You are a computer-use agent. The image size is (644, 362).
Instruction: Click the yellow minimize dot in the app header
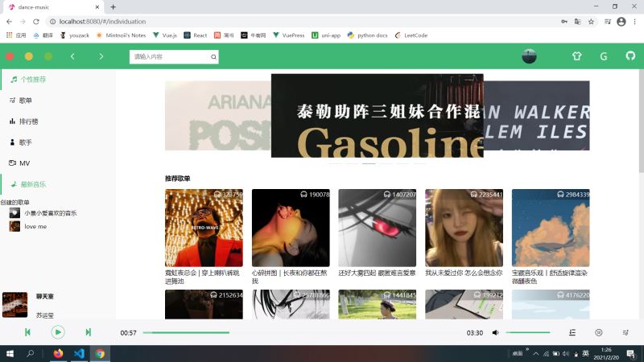point(29,56)
